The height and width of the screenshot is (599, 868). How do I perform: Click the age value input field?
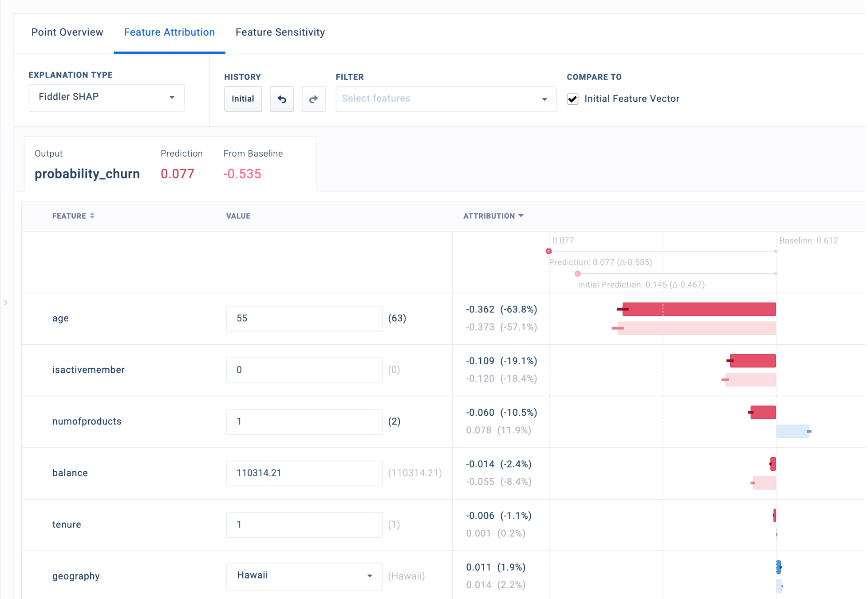(304, 318)
